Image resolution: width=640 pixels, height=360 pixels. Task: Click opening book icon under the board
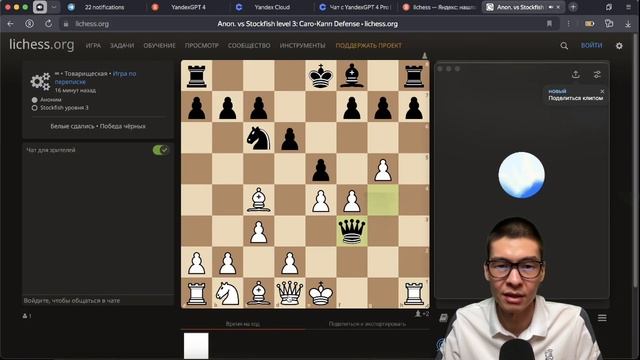point(443,318)
